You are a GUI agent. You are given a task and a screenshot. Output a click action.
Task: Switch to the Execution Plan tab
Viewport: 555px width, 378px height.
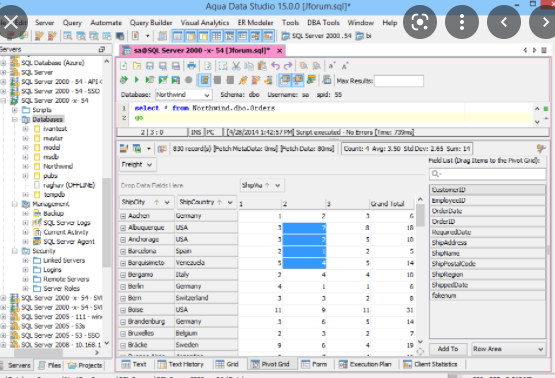pyautogui.click(x=365, y=364)
